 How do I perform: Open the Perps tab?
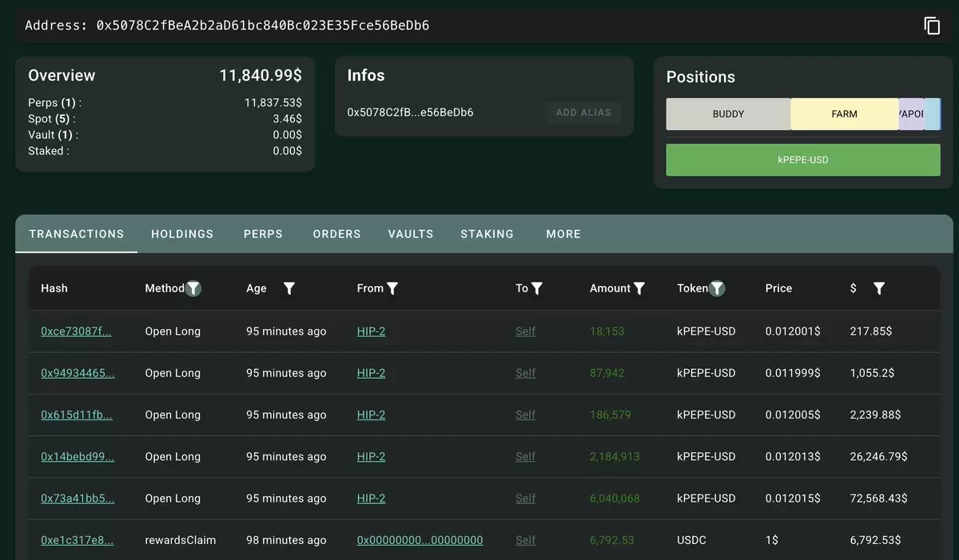263,234
